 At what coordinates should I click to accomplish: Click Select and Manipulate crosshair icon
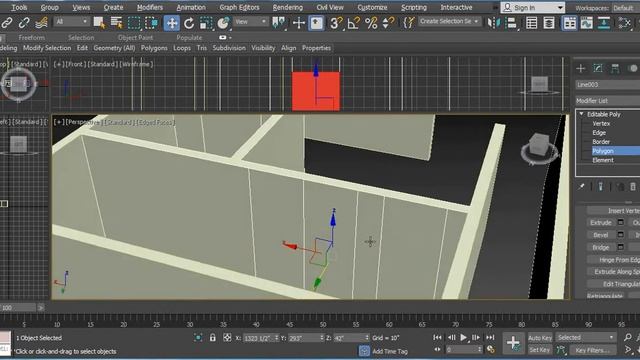299,23
